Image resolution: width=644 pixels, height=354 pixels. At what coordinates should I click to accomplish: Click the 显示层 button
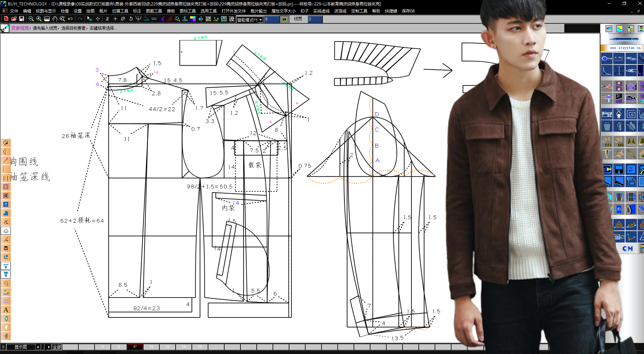pos(21,347)
